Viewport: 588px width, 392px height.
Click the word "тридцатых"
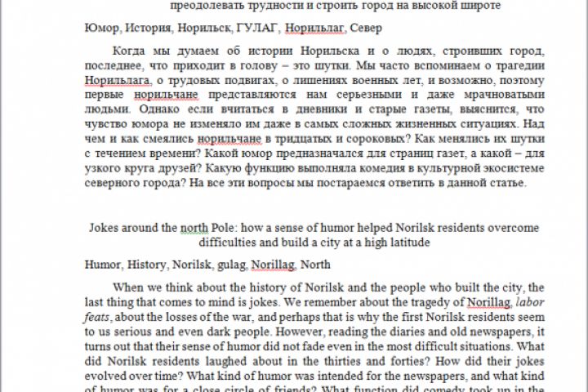(303, 139)
